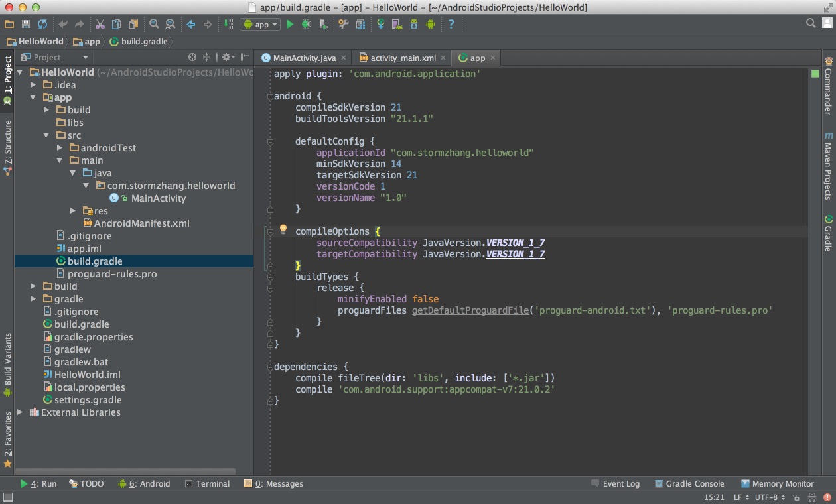Run the app with the green play button
This screenshot has width=836, height=504.
(x=289, y=24)
